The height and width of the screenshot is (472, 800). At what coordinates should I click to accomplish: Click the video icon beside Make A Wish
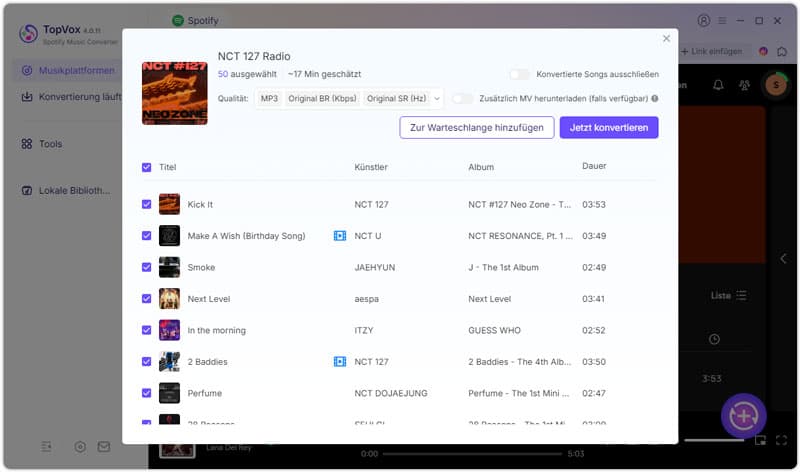coord(340,236)
